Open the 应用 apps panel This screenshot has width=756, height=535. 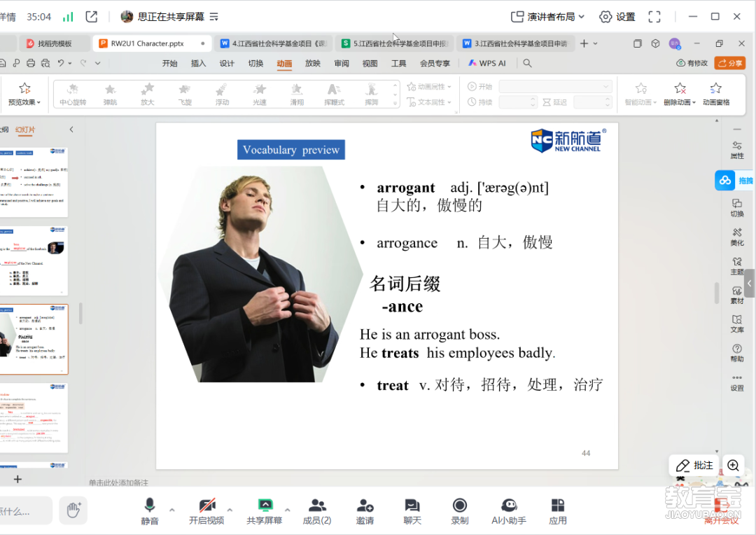click(x=558, y=511)
